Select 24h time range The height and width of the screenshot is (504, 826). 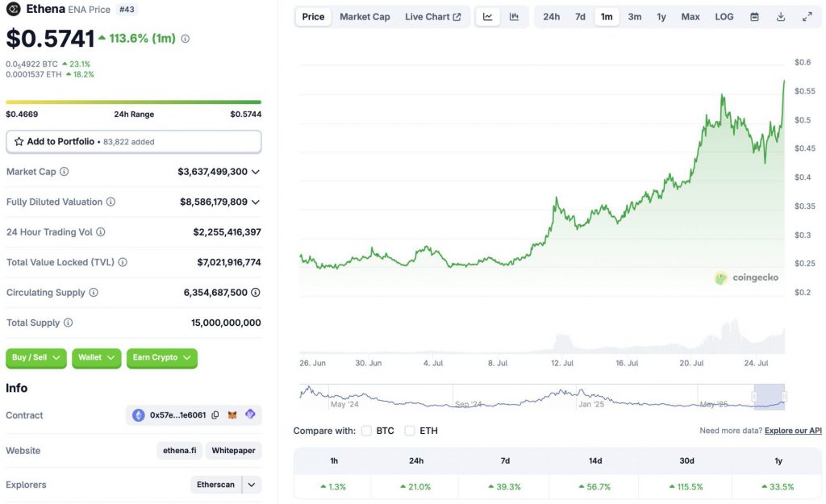(x=552, y=17)
